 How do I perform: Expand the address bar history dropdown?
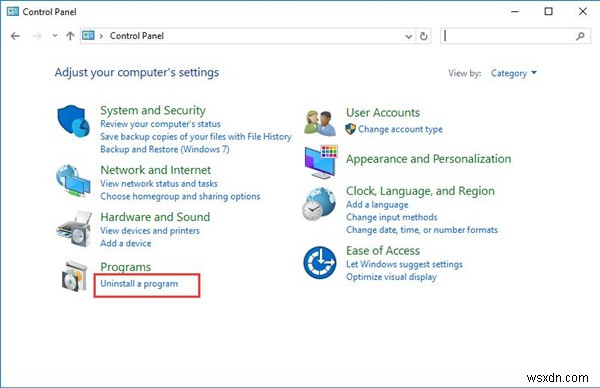(x=409, y=36)
